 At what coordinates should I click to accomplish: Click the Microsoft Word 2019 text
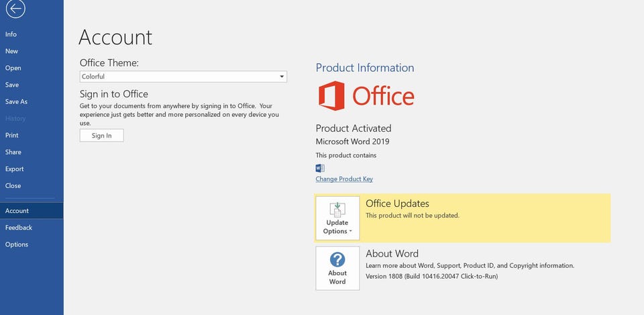[352, 142]
